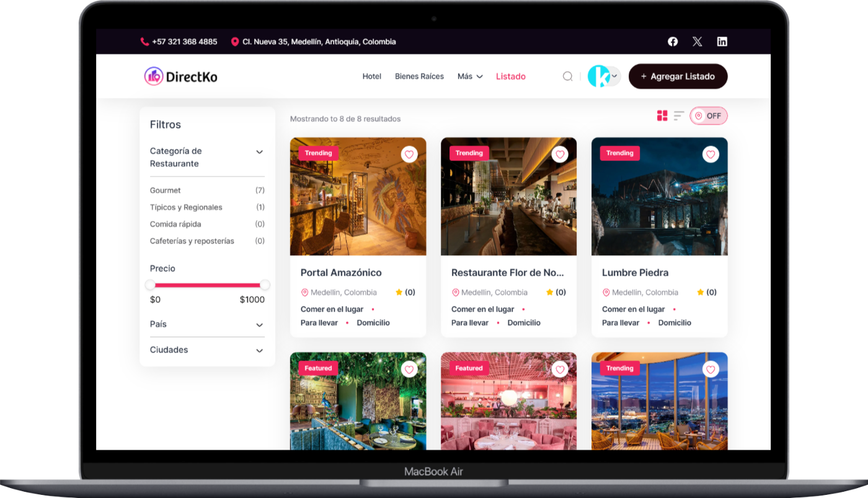
Task: Open the Más dropdown menu
Action: point(470,76)
